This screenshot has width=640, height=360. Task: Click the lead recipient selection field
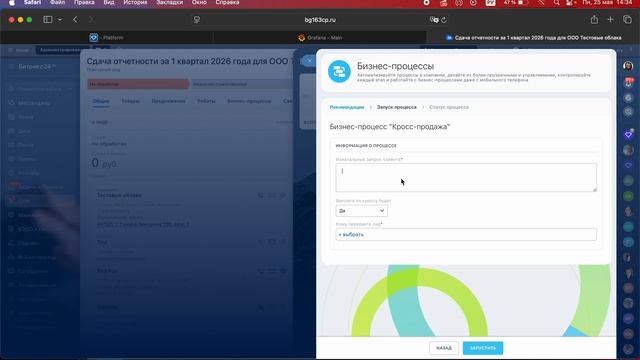466,235
